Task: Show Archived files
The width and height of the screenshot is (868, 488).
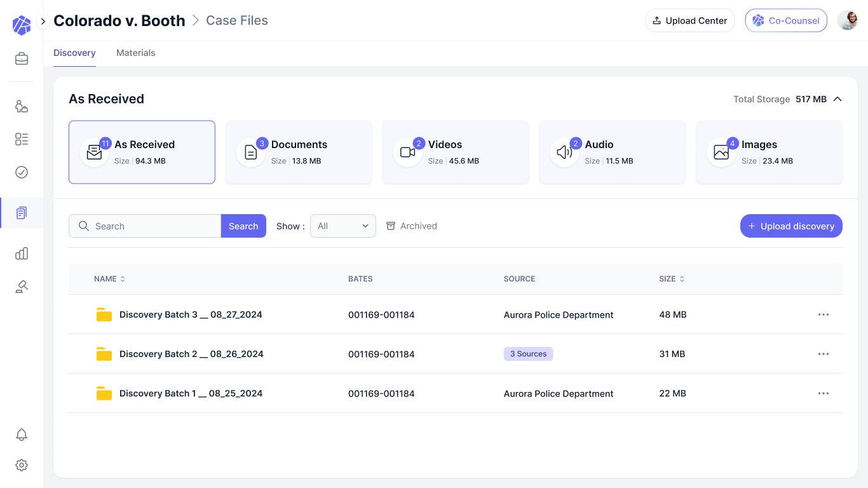Action: pyautogui.click(x=412, y=226)
